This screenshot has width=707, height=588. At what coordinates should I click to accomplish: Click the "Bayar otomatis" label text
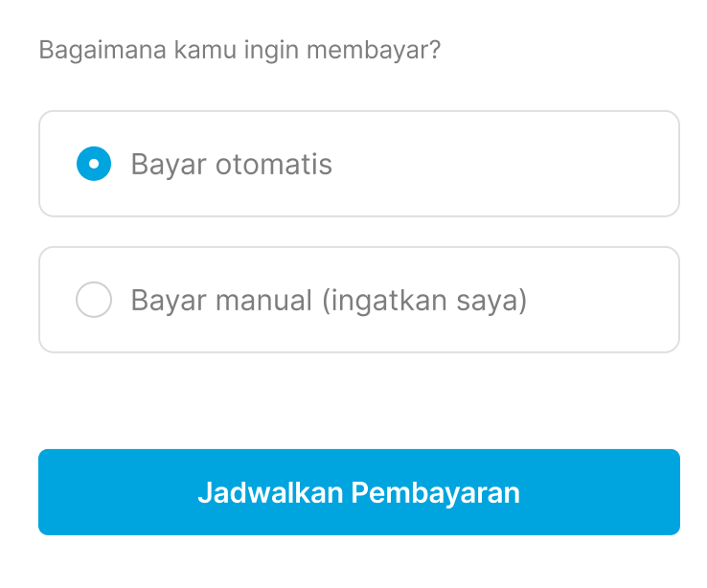pos(231,164)
